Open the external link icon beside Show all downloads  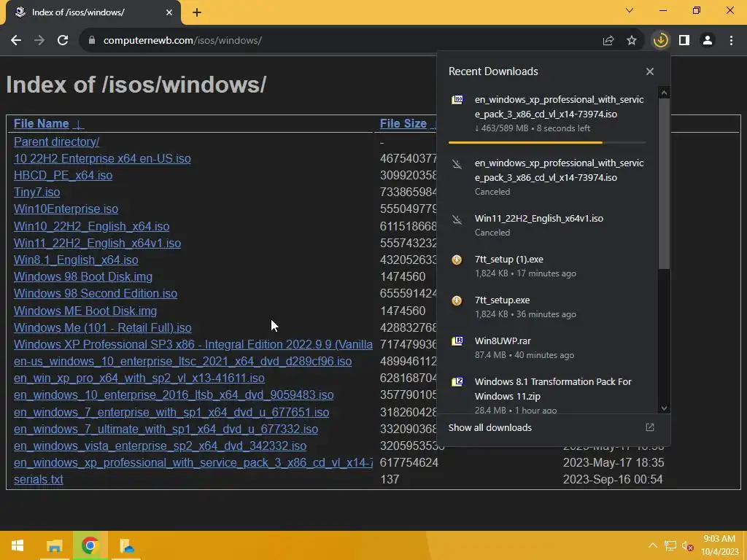650,427
